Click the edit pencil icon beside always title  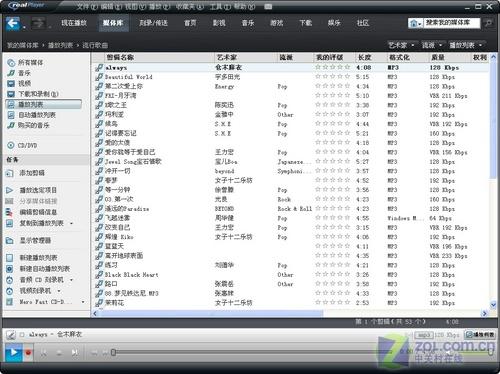pyautogui.click(x=11, y=335)
